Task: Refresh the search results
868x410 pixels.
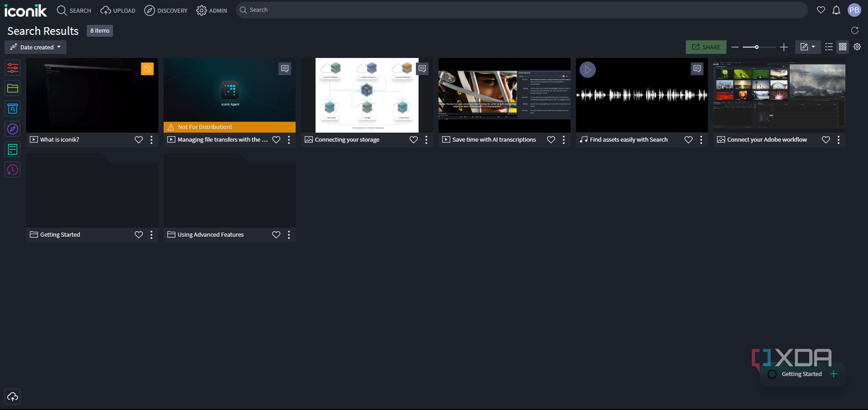Action: (x=855, y=30)
